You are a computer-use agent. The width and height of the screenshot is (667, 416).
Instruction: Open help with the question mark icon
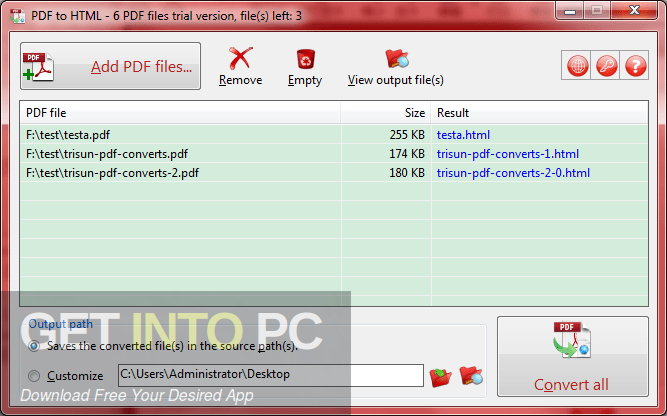click(x=635, y=66)
